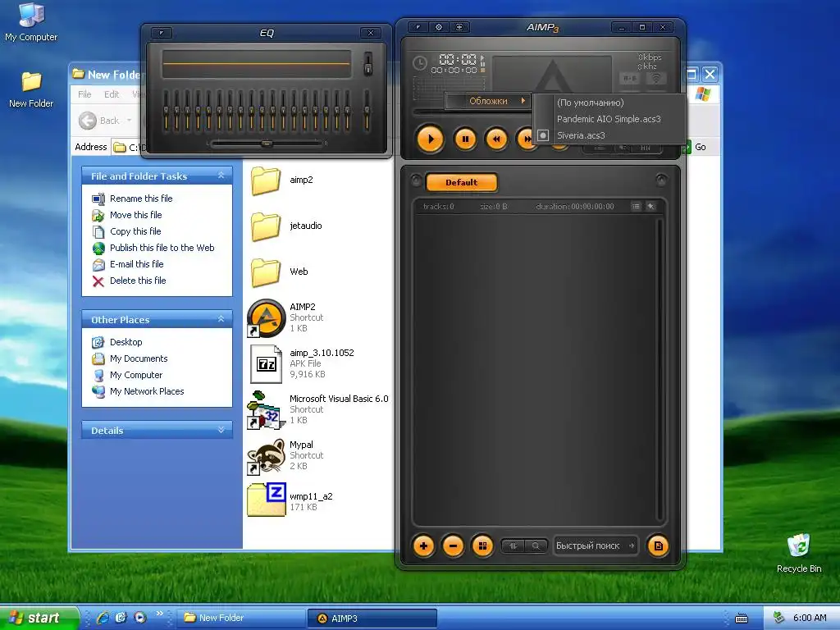
Task: Open My Network Places link
Action: (x=147, y=391)
